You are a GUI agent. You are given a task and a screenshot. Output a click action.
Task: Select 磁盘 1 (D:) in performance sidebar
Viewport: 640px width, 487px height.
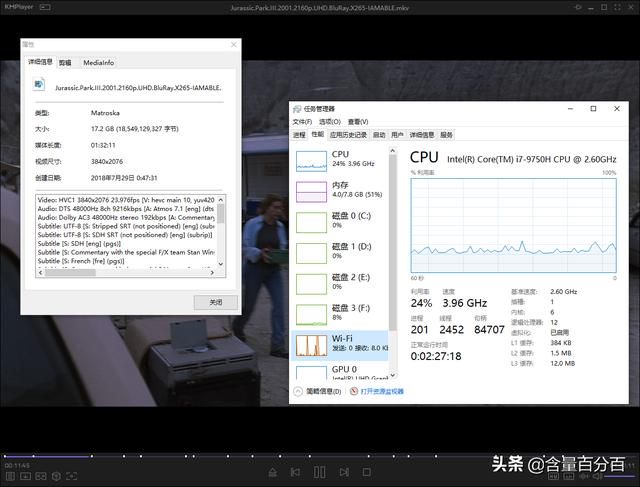(340, 253)
